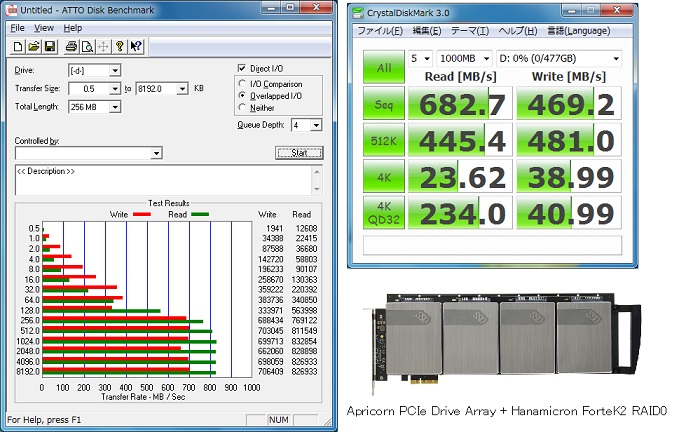Click Description box scroll up arrow
This screenshot has width=679, height=432.
[317, 171]
